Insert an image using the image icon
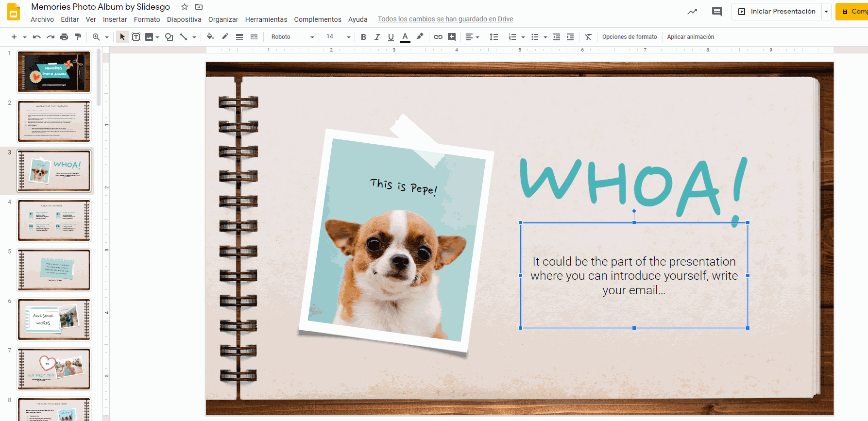 pos(149,37)
